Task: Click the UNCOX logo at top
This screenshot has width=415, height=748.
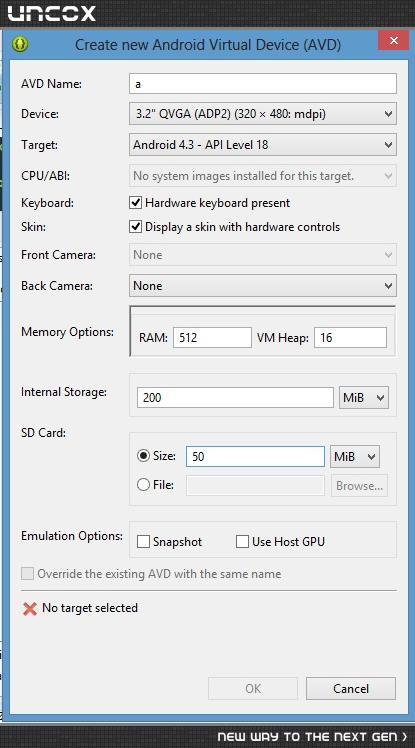Action: pos(52,14)
